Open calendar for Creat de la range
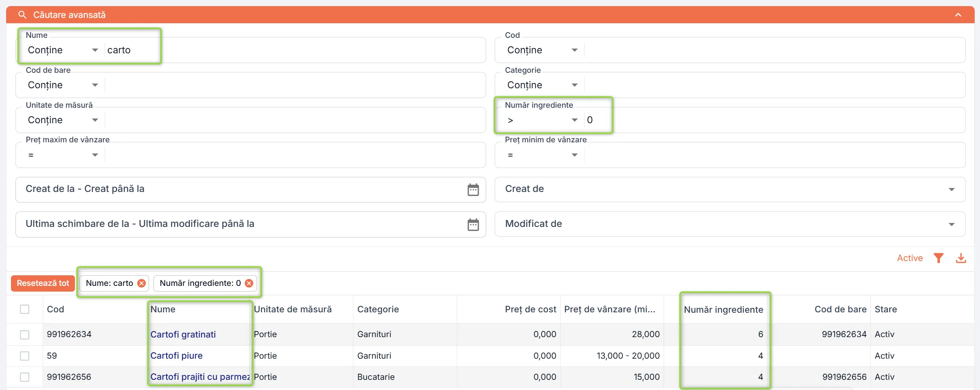The image size is (980, 390). [473, 190]
